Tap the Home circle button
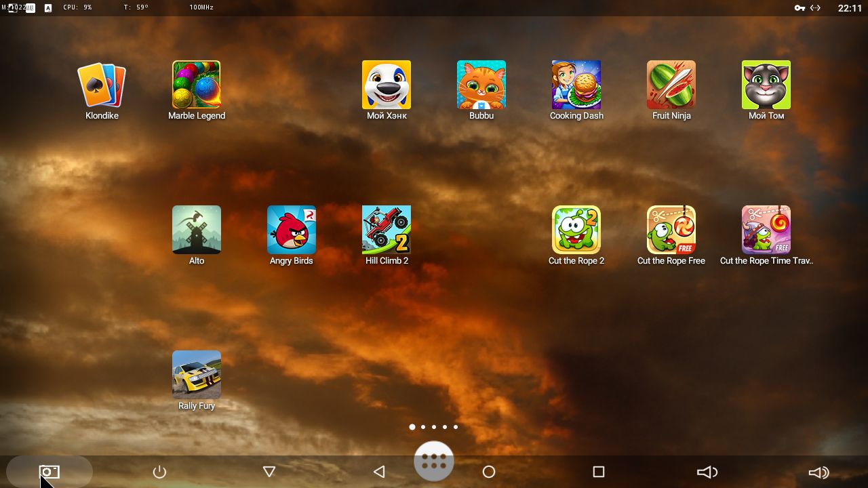 click(489, 472)
